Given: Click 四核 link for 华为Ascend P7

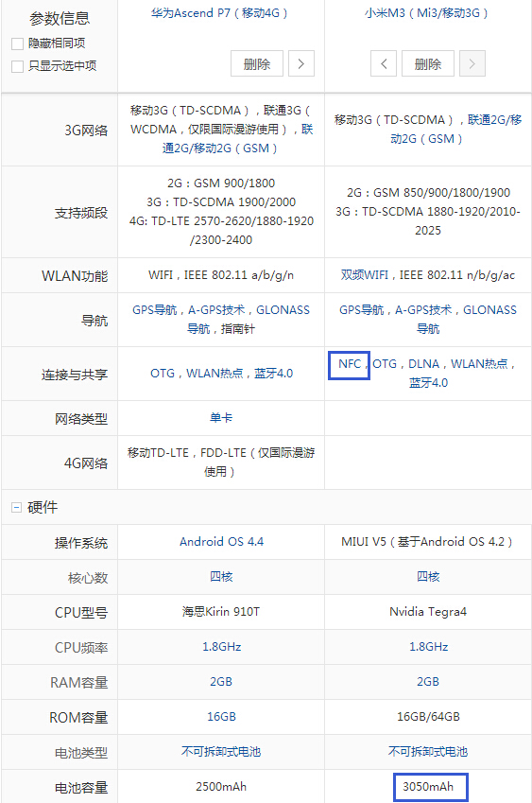Looking at the screenshot, I should pyautogui.click(x=221, y=577).
